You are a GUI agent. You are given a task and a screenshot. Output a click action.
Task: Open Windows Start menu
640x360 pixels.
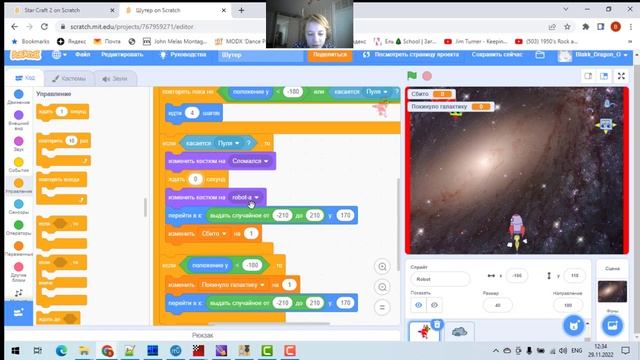coord(16,351)
